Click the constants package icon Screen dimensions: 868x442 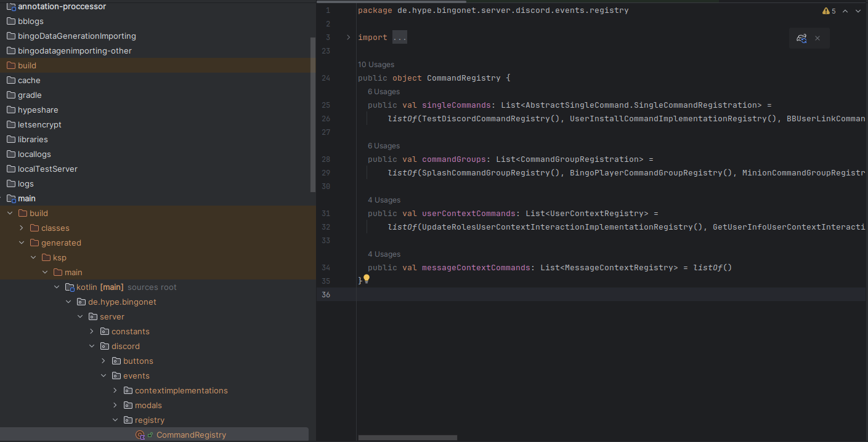pos(105,331)
